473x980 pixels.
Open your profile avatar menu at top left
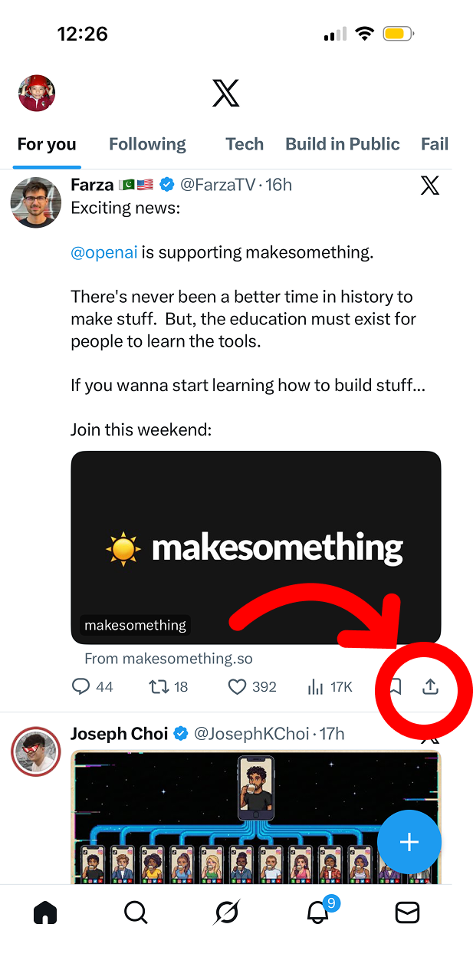click(37, 94)
